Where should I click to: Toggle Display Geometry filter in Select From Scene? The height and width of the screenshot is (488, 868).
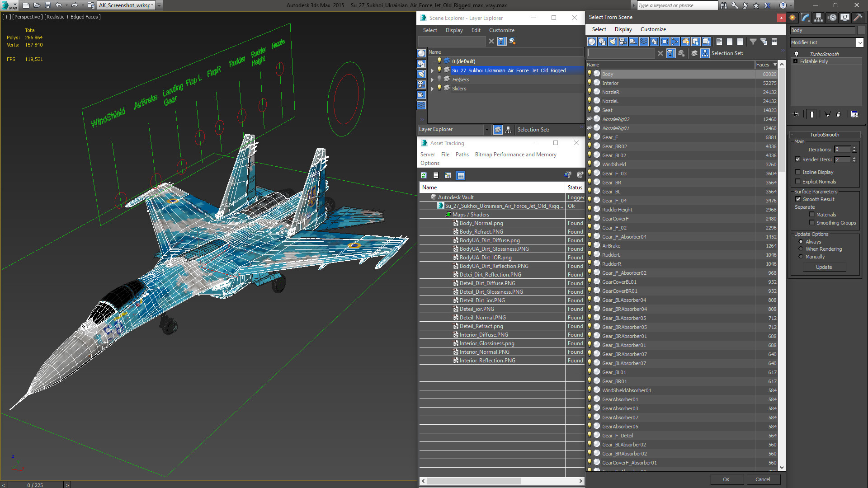point(592,42)
